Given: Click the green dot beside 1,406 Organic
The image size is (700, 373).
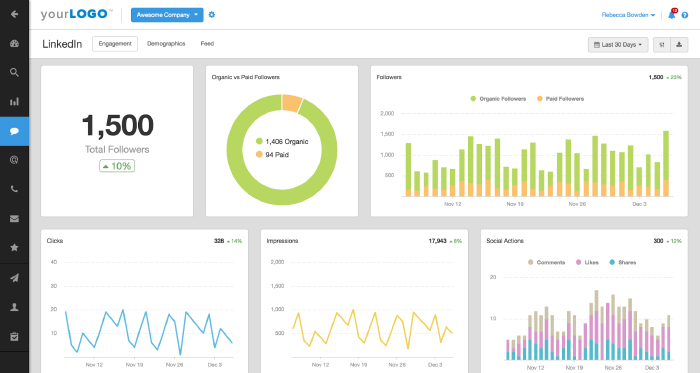Looking at the screenshot, I should (259, 141).
